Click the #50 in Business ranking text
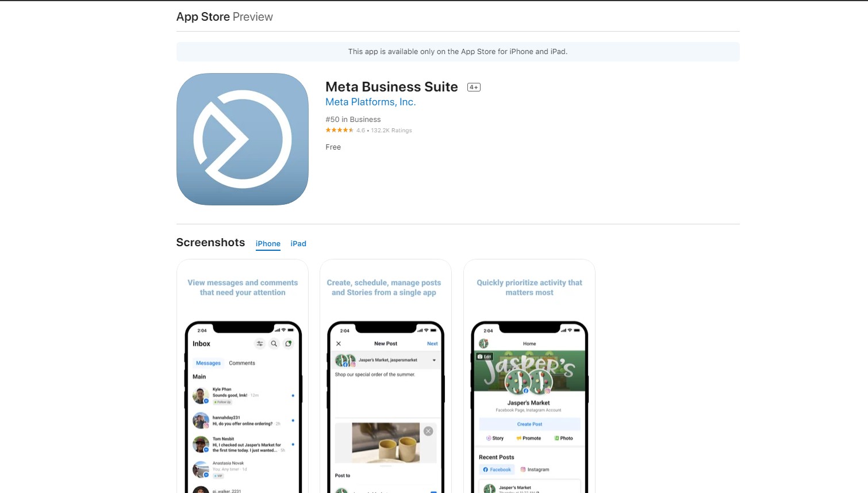This screenshot has height=493, width=868. point(353,120)
